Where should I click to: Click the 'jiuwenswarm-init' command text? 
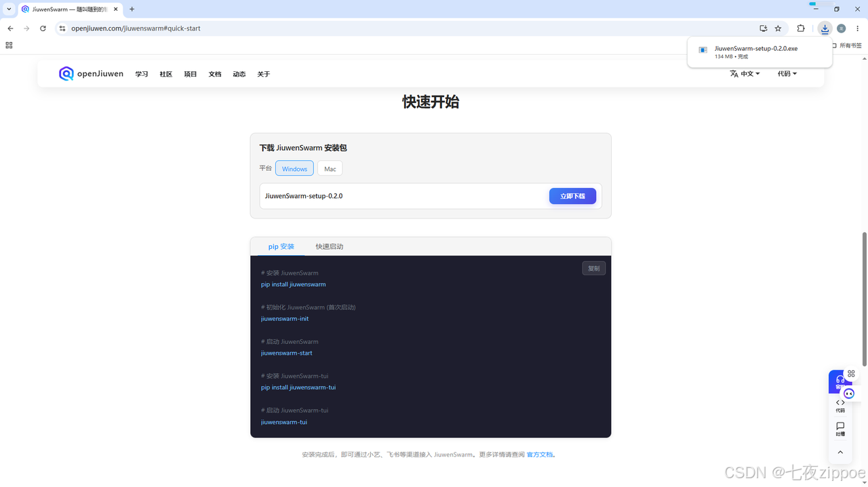(x=285, y=319)
